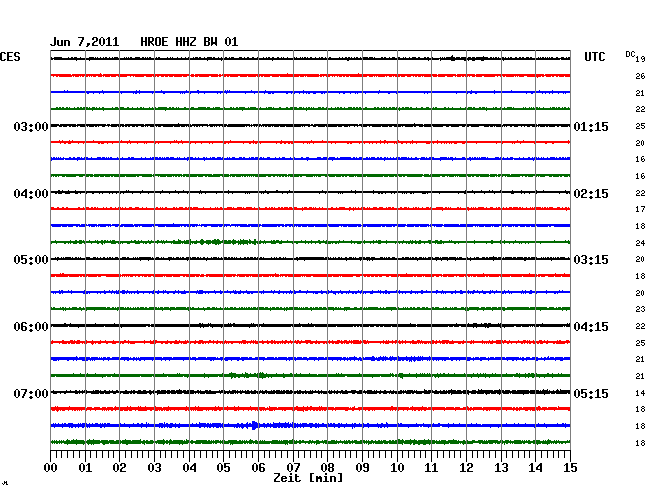This screenshot has width=650, height=494.
Task: Click the "CES" column header
Action: point(10,57)
